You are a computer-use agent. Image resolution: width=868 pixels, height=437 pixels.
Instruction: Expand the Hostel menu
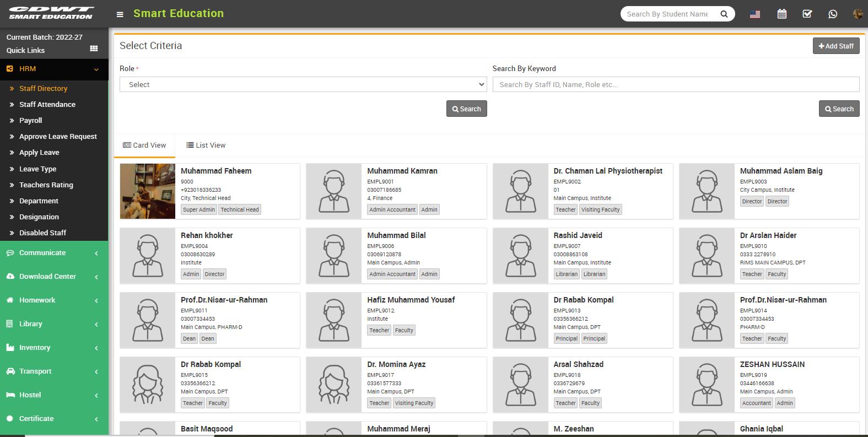point(54,395)
